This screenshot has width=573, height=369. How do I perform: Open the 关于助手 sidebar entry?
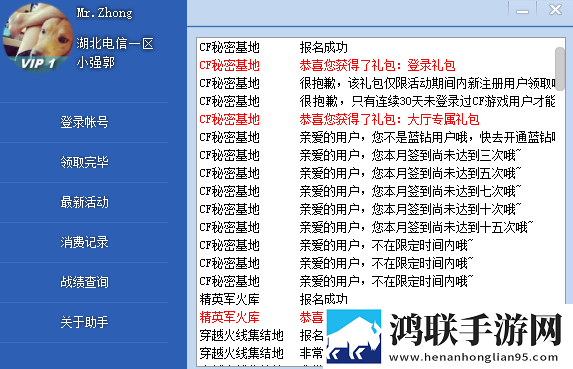tap(84, 322)
